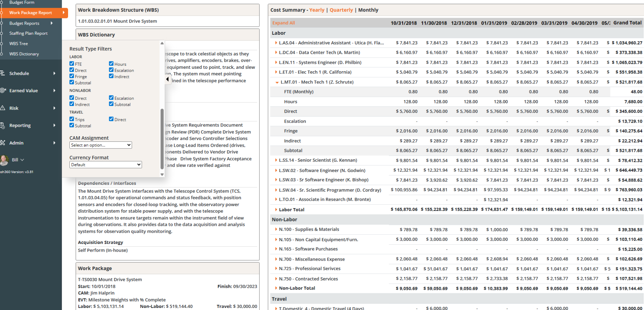
Task: Click Bill's profile avatar photo
Action: coord(4,160)
